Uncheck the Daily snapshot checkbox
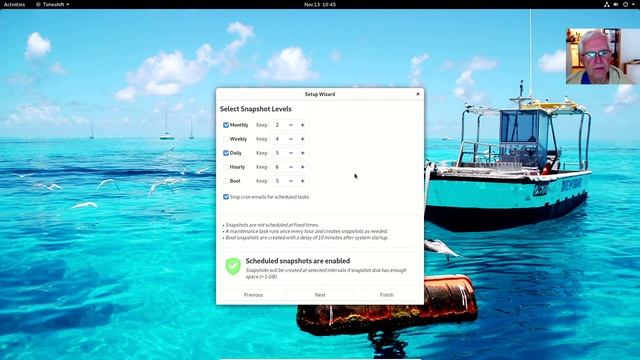Image resolution: width=640 pixels, height=360 pixels. coord(226,153)
